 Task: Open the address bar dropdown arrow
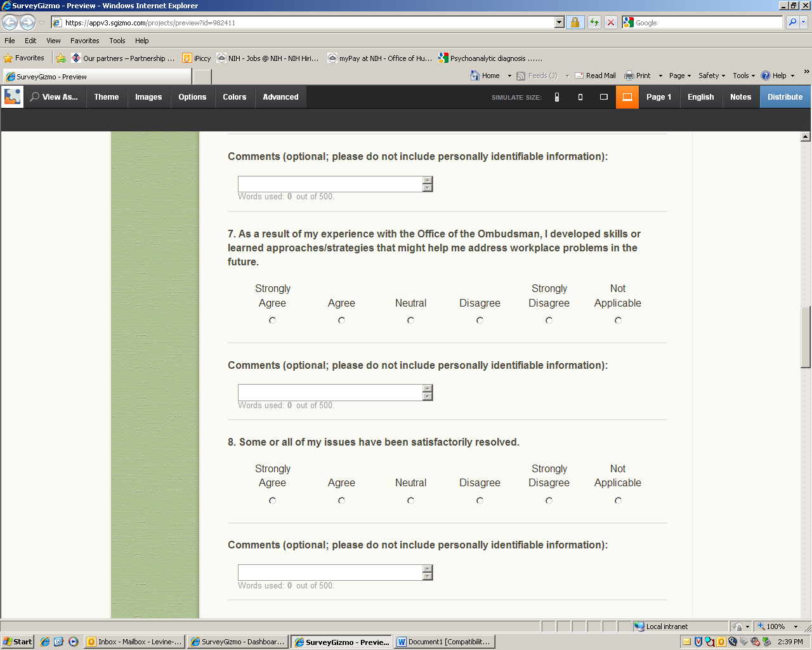(559, 22)
